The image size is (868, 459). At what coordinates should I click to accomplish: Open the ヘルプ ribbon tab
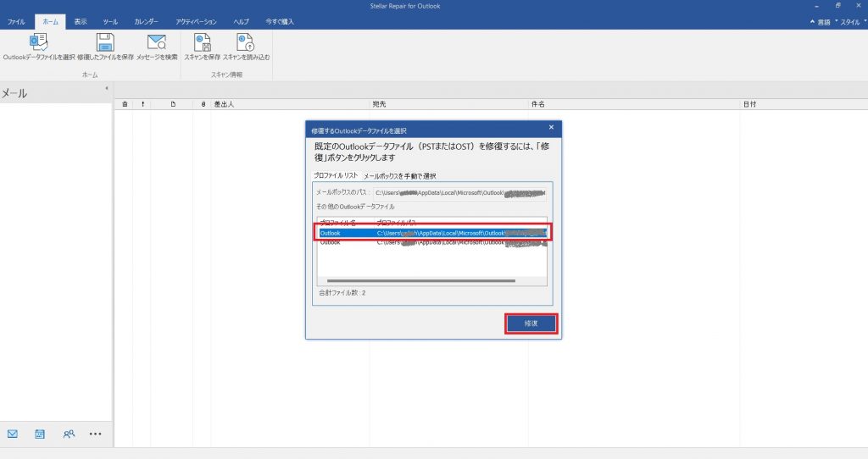click(x=241, y=21)
